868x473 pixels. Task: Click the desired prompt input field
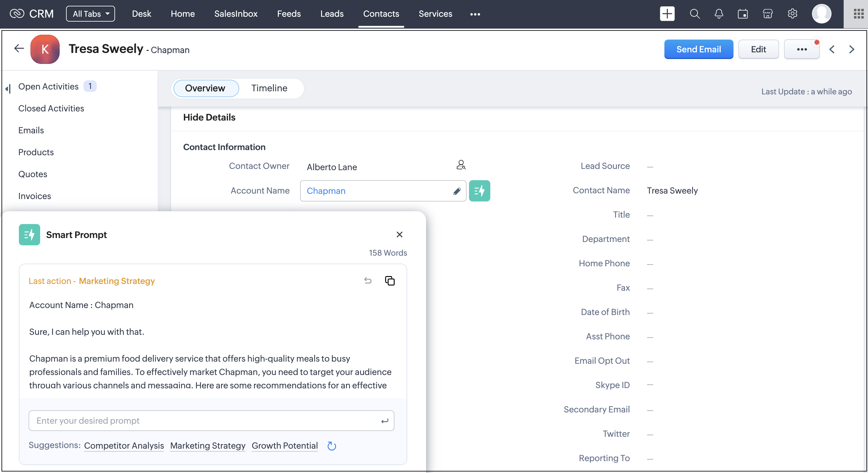coord(205,420)
